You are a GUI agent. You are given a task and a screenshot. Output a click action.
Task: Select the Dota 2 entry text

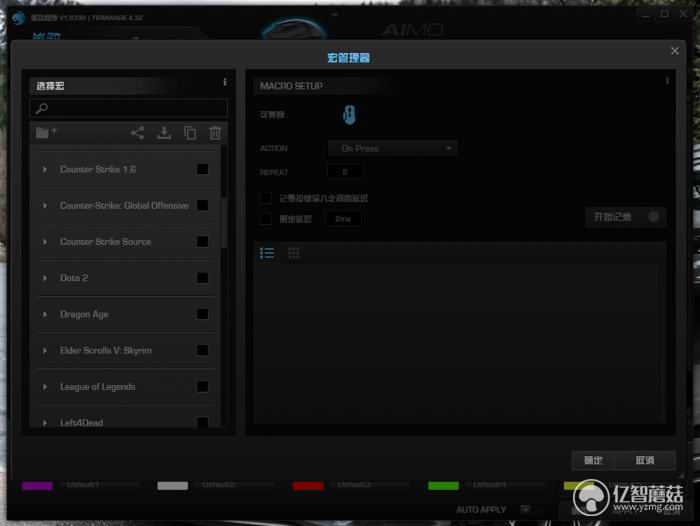tap(74, 278)
